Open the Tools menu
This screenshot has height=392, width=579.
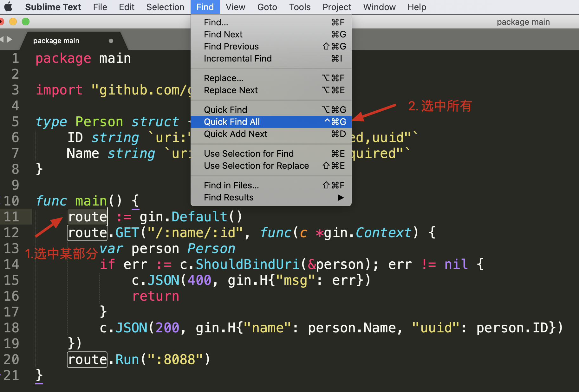pos(299,7)
